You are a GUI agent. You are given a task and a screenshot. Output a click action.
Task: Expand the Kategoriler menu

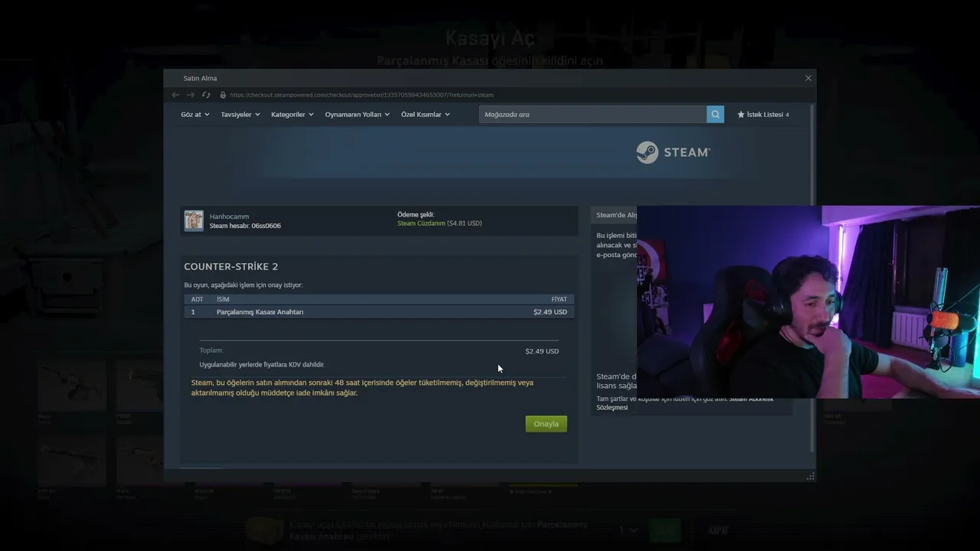pyautogui.click(x=292, y=115)
